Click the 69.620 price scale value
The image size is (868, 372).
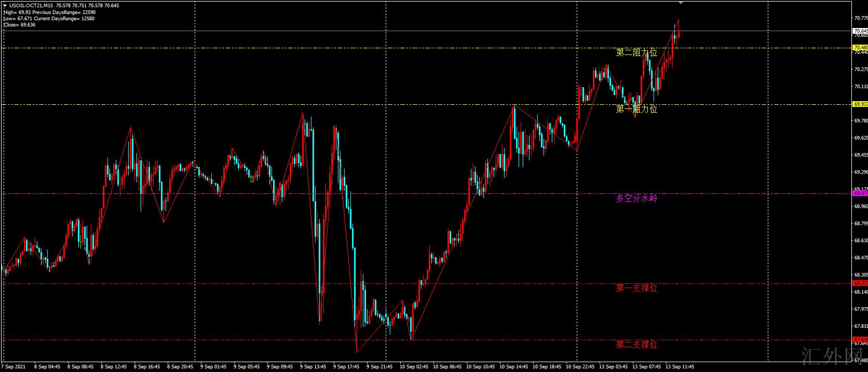tap(860, 138)
